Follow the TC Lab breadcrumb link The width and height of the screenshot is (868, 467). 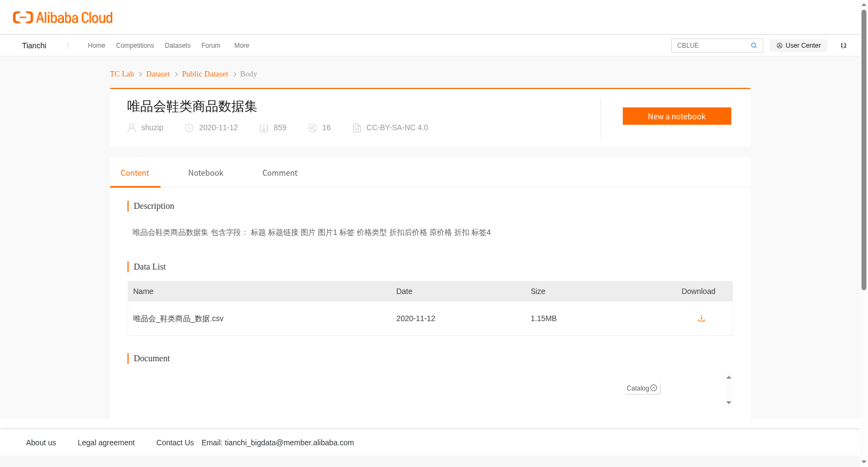point(122,74)
